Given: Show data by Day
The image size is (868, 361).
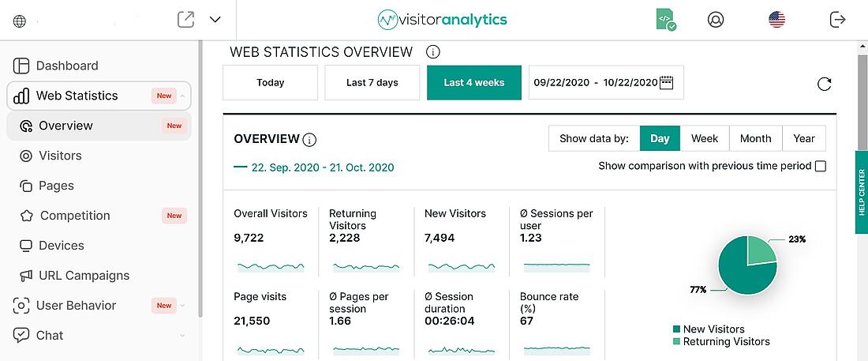Looking at the screenshot, I should (660, 138).
